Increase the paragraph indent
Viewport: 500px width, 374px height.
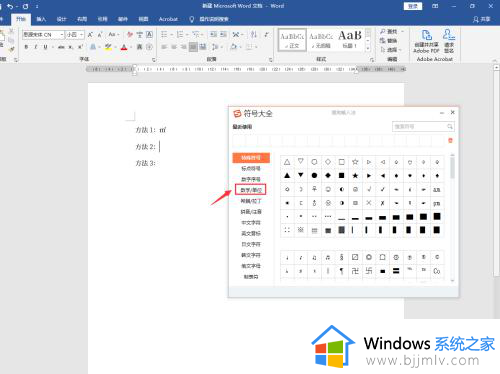tap(223, 35)
